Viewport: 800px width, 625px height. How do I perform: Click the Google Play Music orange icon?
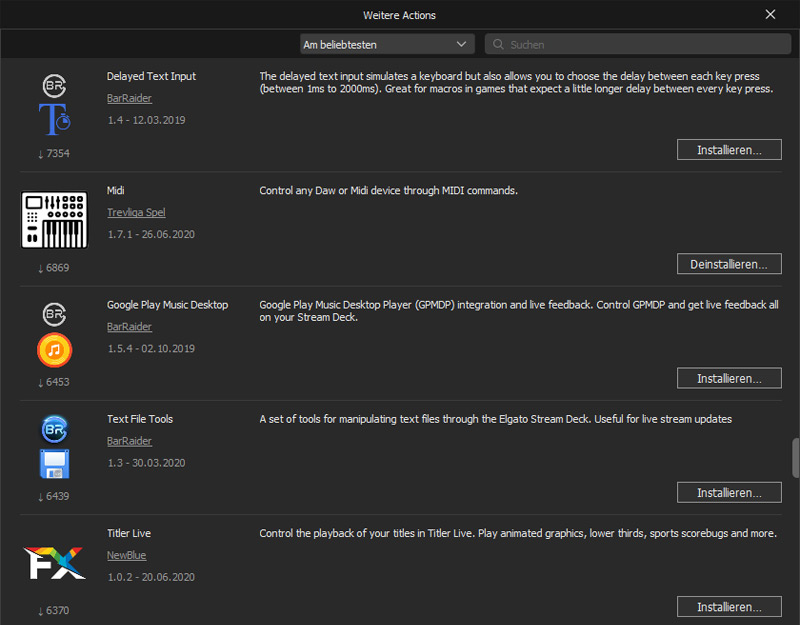coord(54,350)
